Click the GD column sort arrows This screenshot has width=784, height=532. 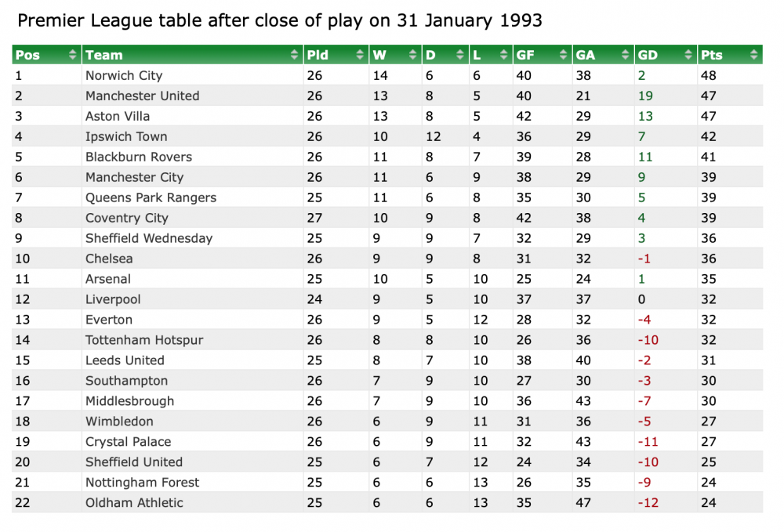[x=689, y=55]
